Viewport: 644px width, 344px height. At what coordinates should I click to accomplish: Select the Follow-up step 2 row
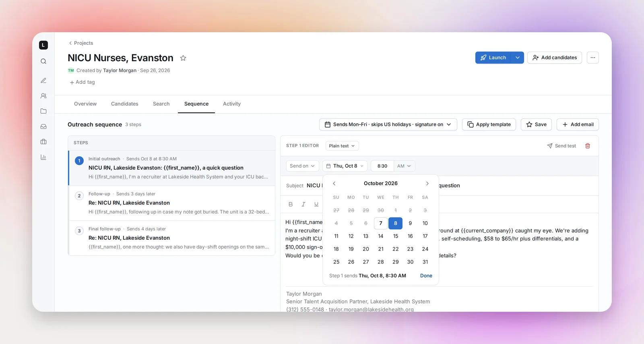pos(172,203)
